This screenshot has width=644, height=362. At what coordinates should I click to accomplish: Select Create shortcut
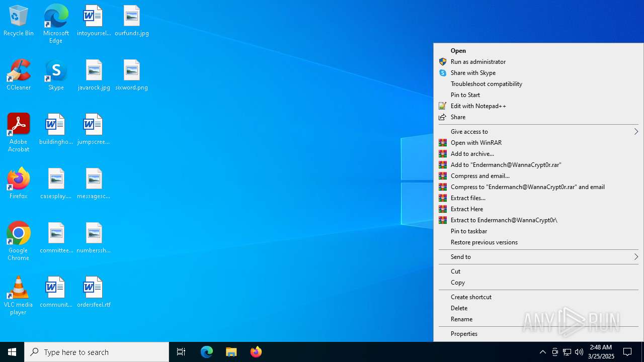(x=538, y=297)
